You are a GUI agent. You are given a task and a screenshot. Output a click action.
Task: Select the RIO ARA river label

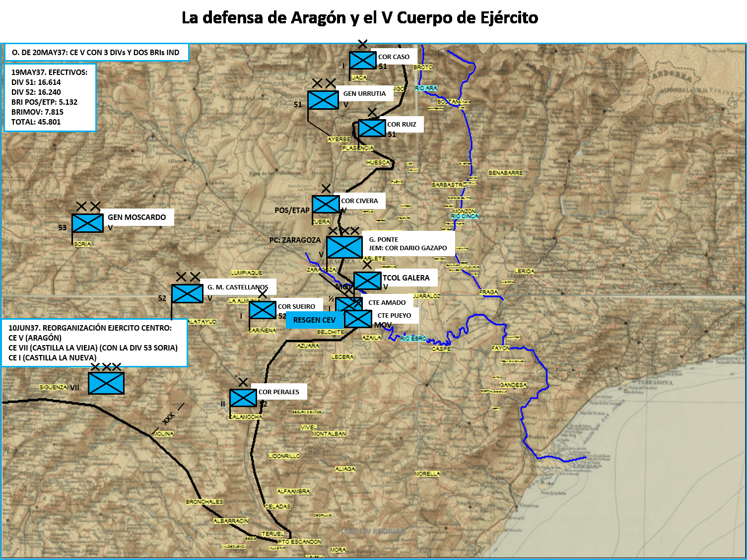(426, 88)
